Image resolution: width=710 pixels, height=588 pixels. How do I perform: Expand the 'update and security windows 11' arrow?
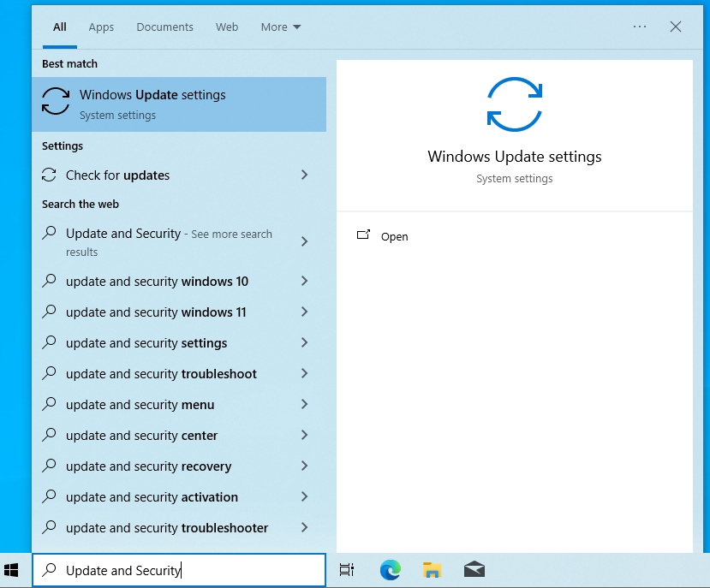coord(304,312)
